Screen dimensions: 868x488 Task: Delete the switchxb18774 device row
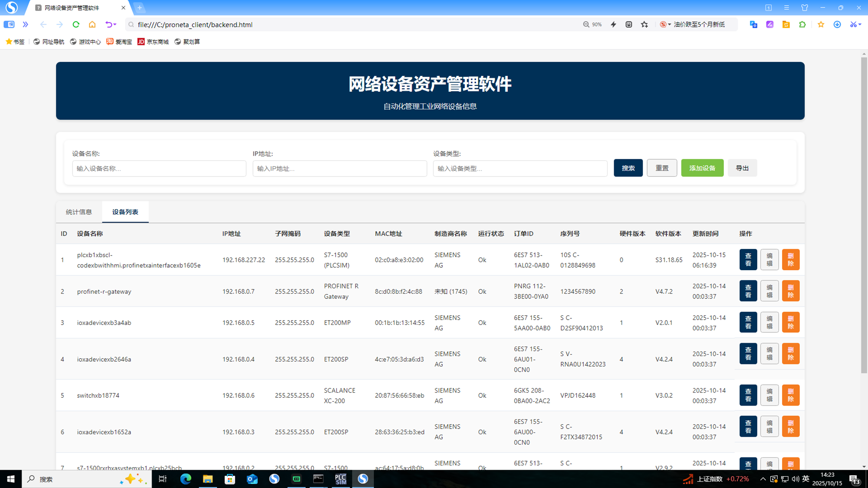pyautogui.click(x=790, y=395)
